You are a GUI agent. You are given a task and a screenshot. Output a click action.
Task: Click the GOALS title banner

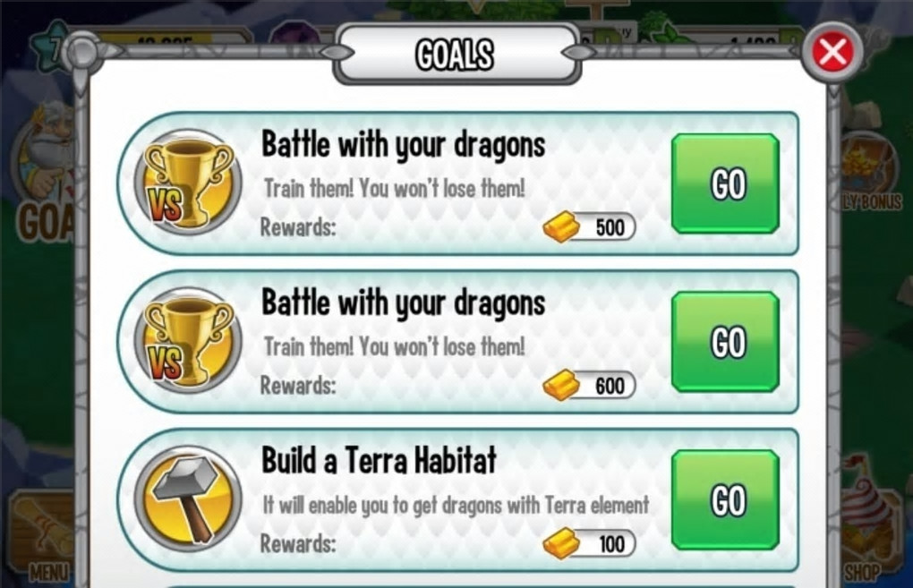[x=455, y=54]
